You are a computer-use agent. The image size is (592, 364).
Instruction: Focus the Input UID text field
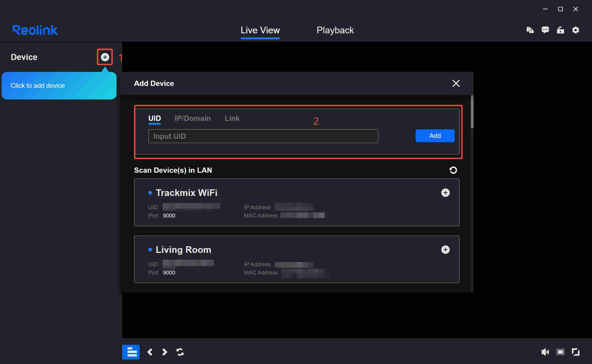(263, 136)
